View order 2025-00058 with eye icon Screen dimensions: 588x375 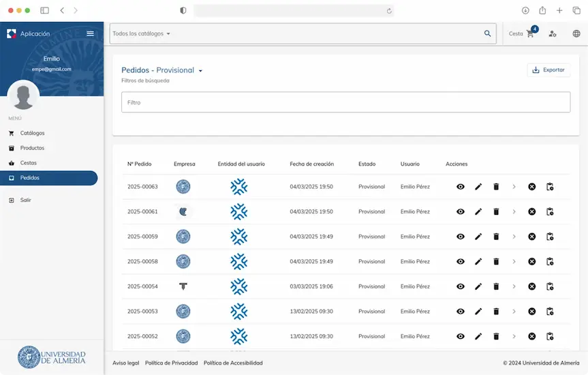click(460, 262)
